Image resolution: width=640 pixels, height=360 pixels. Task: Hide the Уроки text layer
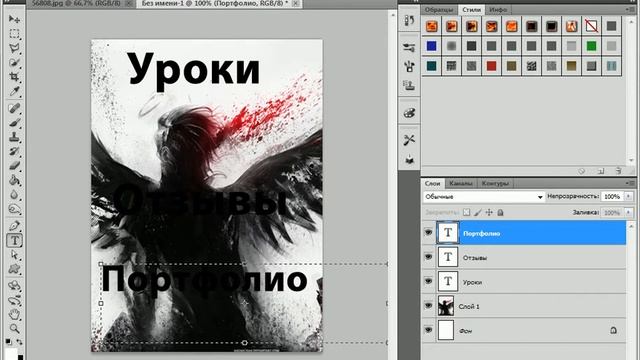click(428, 281)
